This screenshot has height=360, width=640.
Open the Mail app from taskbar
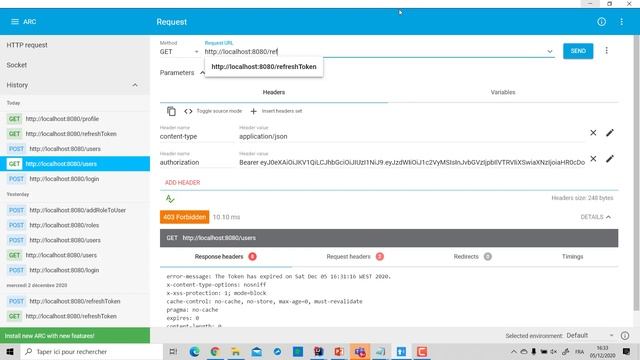click(x=256, y=351)
